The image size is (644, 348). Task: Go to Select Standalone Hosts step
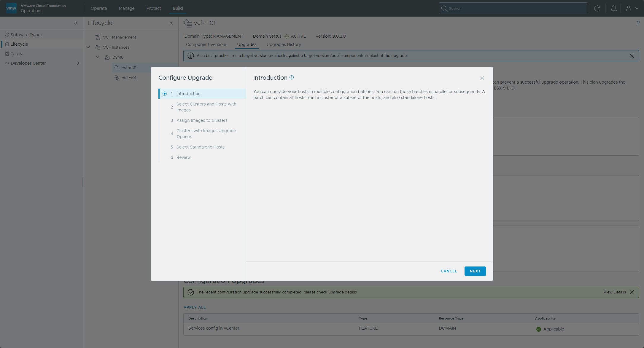pos(200,147)
